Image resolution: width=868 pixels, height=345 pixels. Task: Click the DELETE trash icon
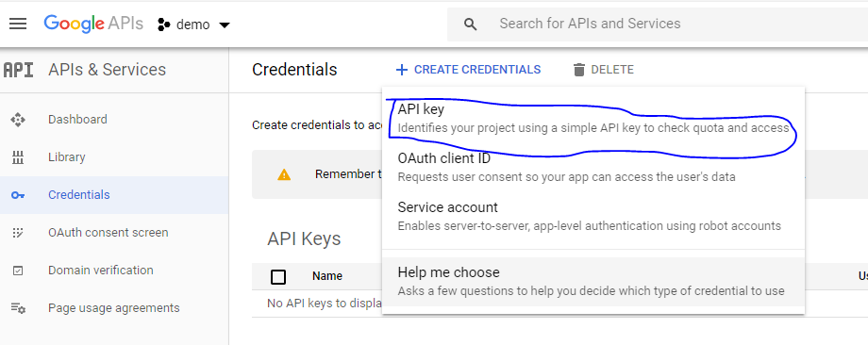pos(579,70)
